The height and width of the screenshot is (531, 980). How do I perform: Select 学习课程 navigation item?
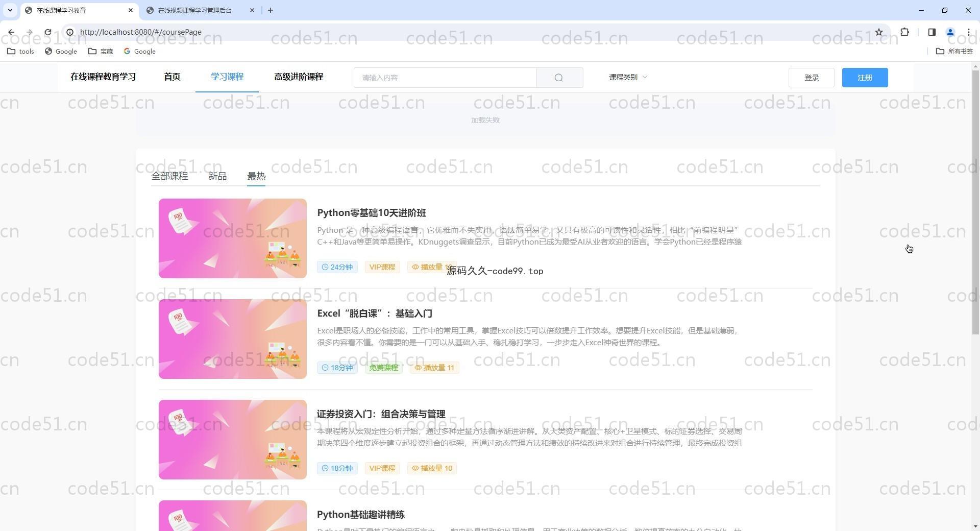(x=227, y=77)
